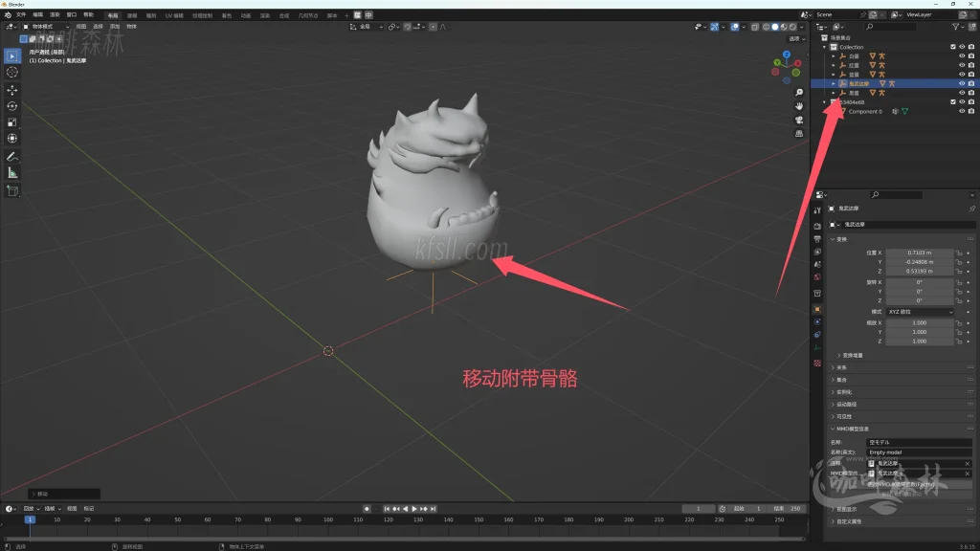Expand the 鬼武达摩 item in the outliner

[x=834, y=83]
